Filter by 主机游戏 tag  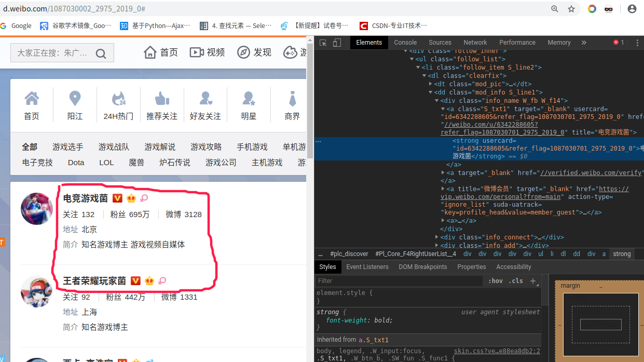pyautogui.click(x=267, y=163)
